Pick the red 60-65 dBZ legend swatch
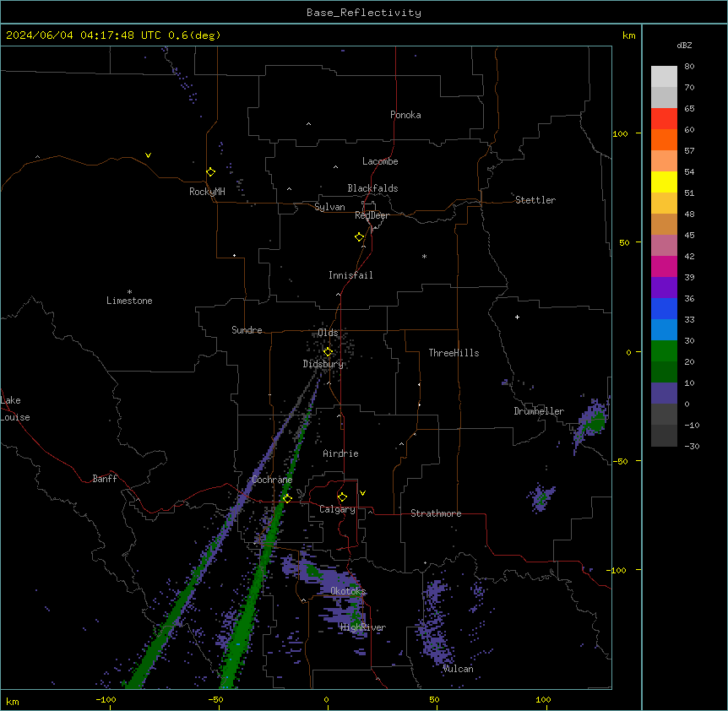The image size is (728, 711). [x=664, y=119]
